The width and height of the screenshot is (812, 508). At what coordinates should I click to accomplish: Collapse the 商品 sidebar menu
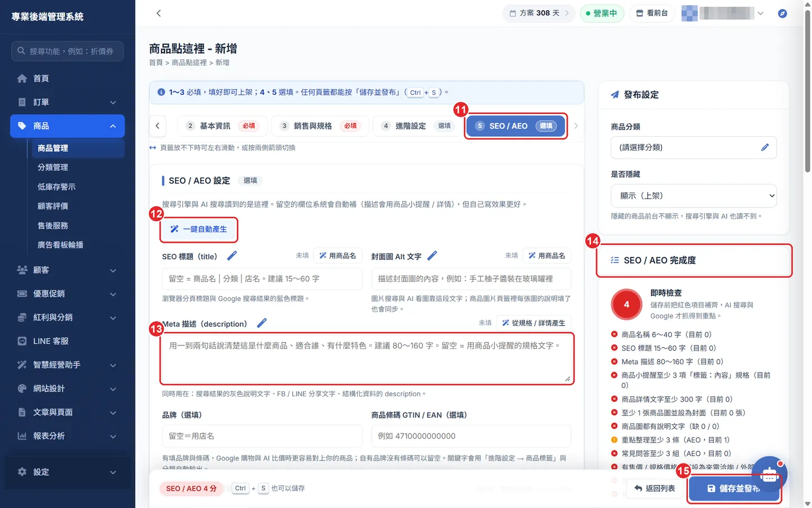tap(68, 126)
